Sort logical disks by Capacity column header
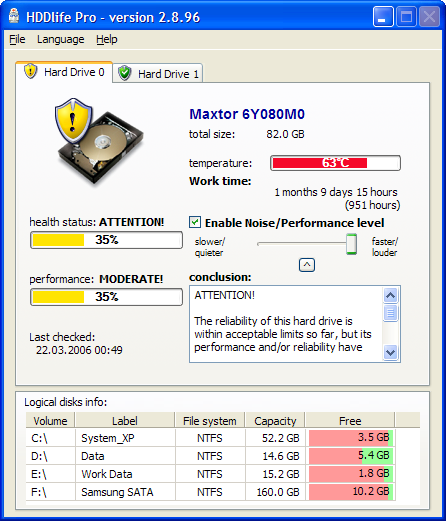Screen dimensions: 446x521 click(x=275, y=421)
